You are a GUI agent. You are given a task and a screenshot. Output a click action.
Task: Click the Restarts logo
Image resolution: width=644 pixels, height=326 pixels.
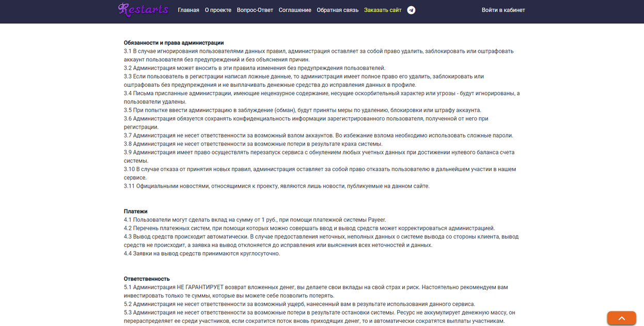click(143, 10)
